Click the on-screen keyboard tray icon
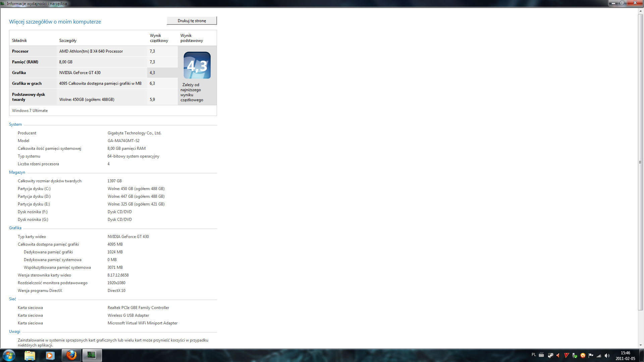Viewport: 644px width, 362px height. tap(541, 355)
